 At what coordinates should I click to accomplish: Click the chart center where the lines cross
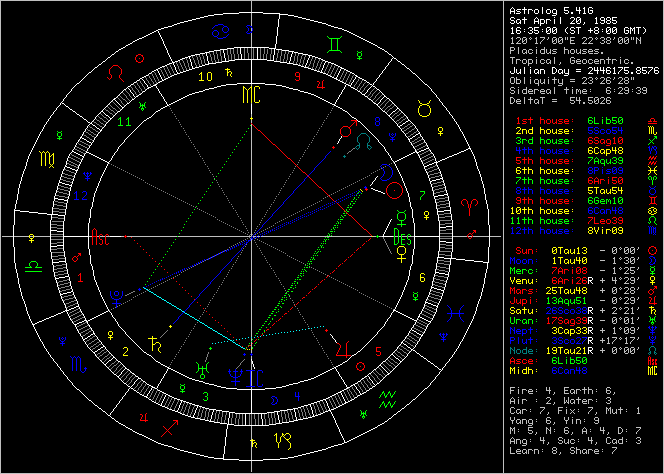(x=251, y=237)
